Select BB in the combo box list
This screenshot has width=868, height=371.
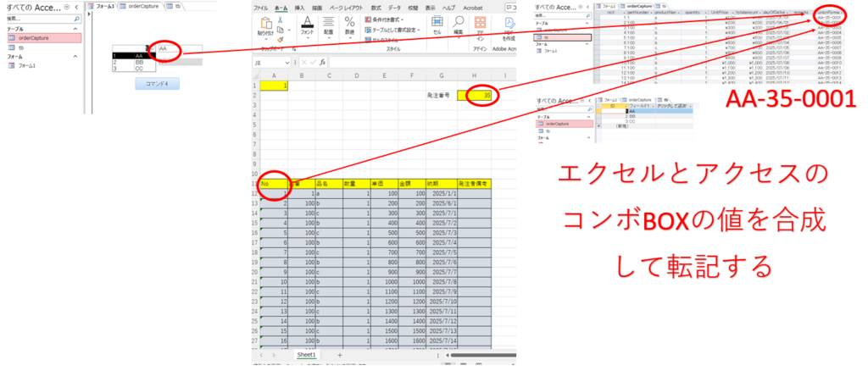pyautogui.click(x=139, y=62)
